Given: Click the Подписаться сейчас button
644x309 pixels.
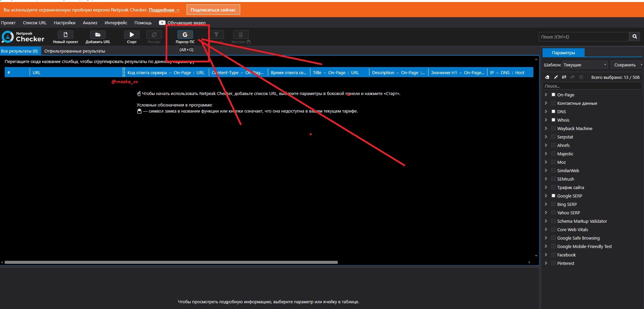Looking at the screenshot, I should (x=213, y=10).
